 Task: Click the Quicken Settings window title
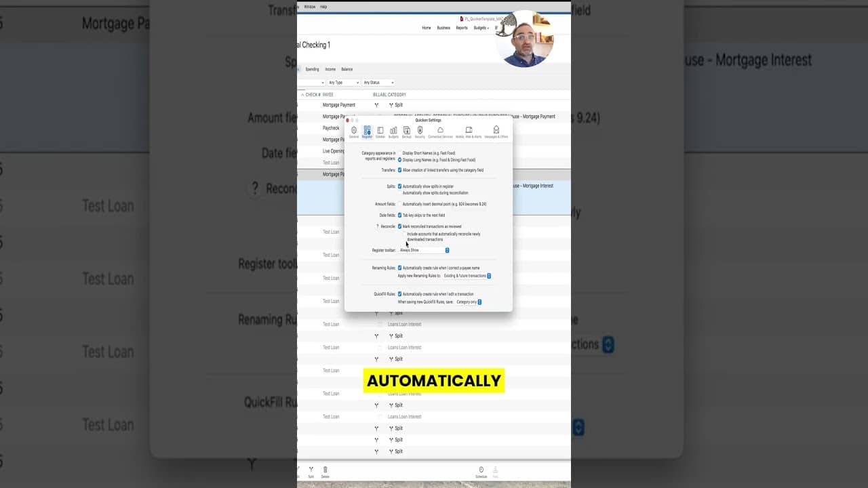tap(429, 120)
